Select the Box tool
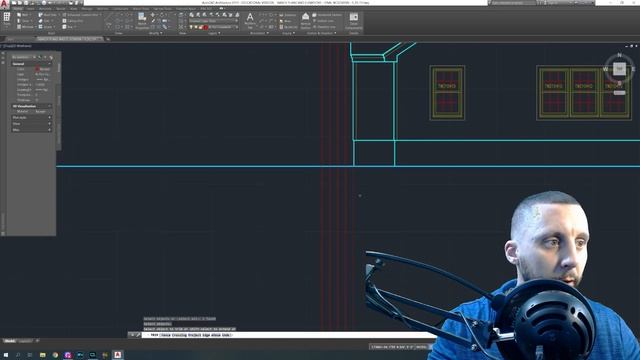 click(68, 27)
